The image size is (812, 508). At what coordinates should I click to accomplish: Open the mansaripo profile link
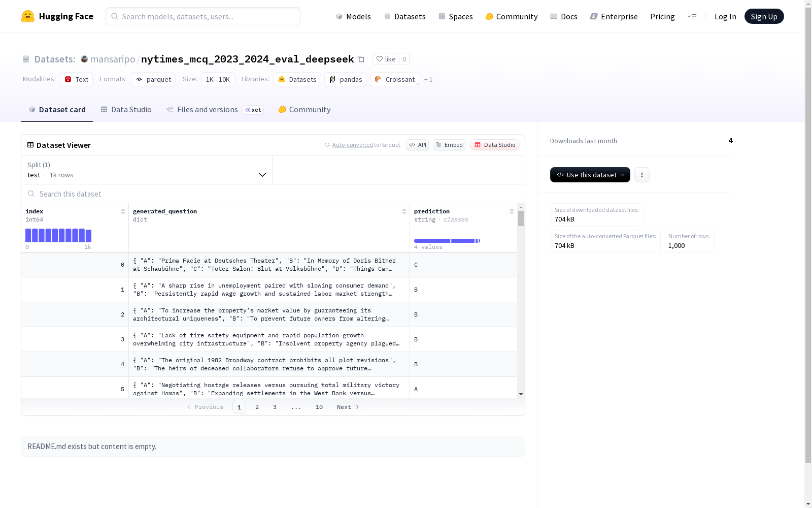click(x=113, y=59)
